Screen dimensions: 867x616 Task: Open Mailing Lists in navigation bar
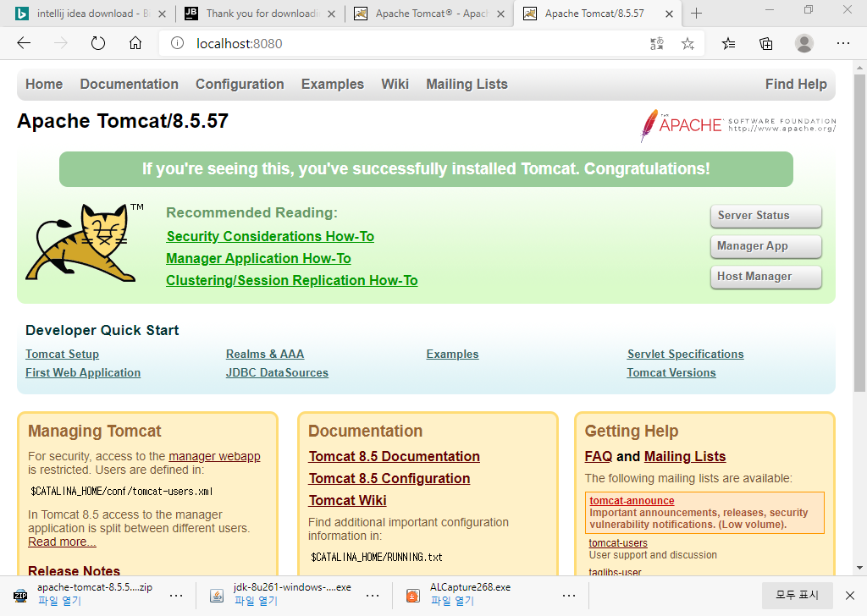click(x=467, y=84)
